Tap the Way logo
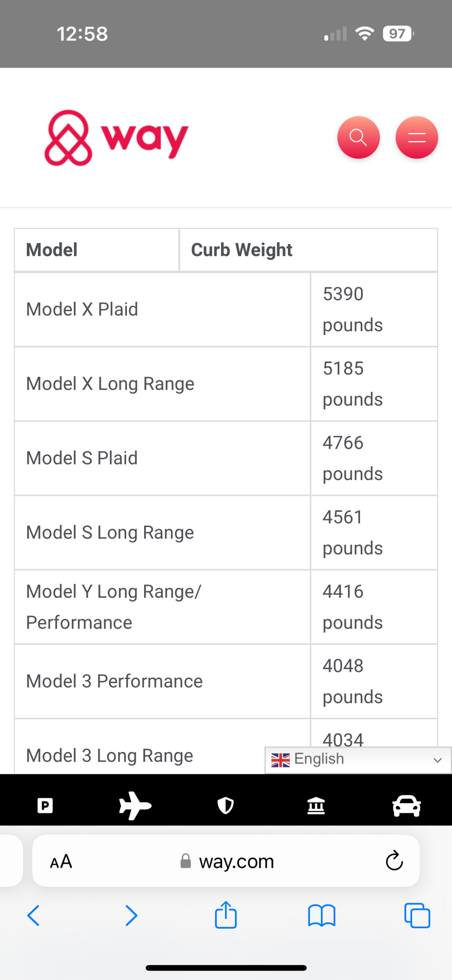The height and width of the screenshot is (980, 452). [116, 138]
